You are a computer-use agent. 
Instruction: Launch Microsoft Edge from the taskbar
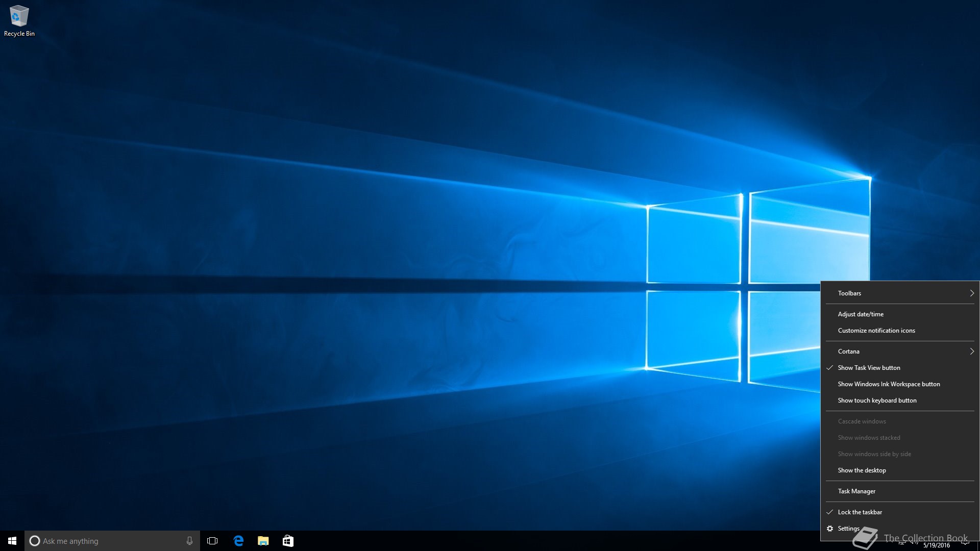pos(238,541)
